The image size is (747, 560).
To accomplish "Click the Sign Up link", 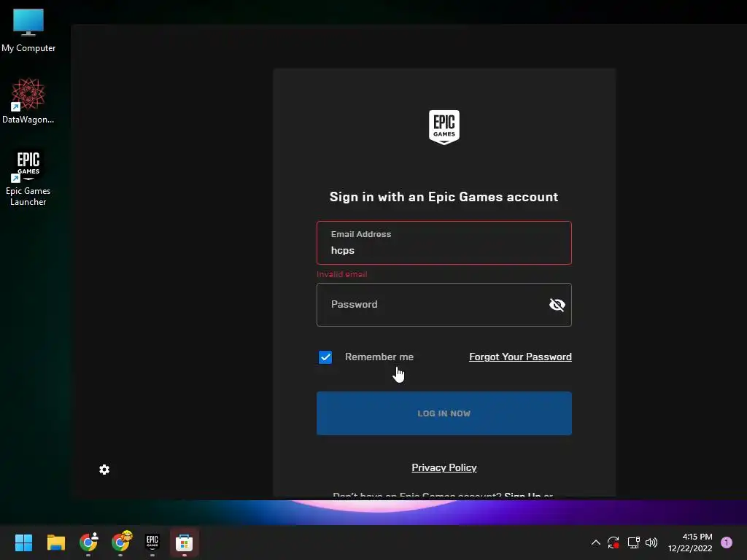I will pos(522,495).
